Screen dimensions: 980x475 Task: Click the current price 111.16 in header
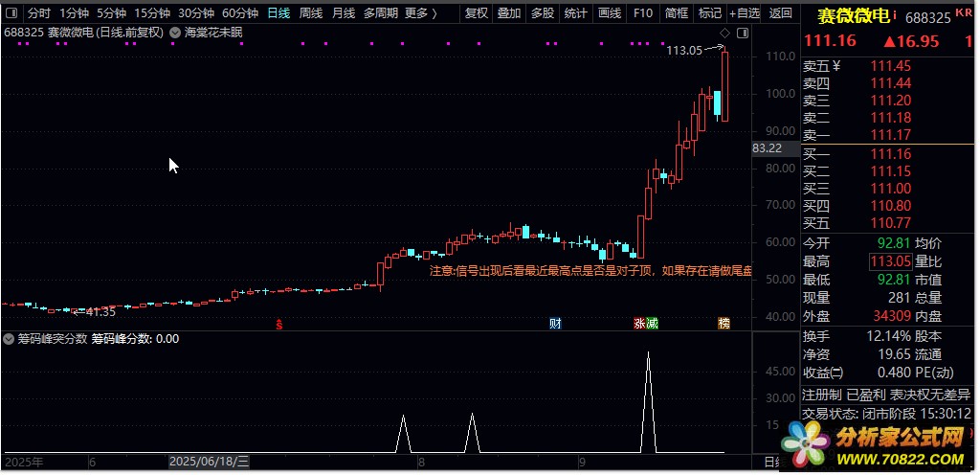point(830,40)
